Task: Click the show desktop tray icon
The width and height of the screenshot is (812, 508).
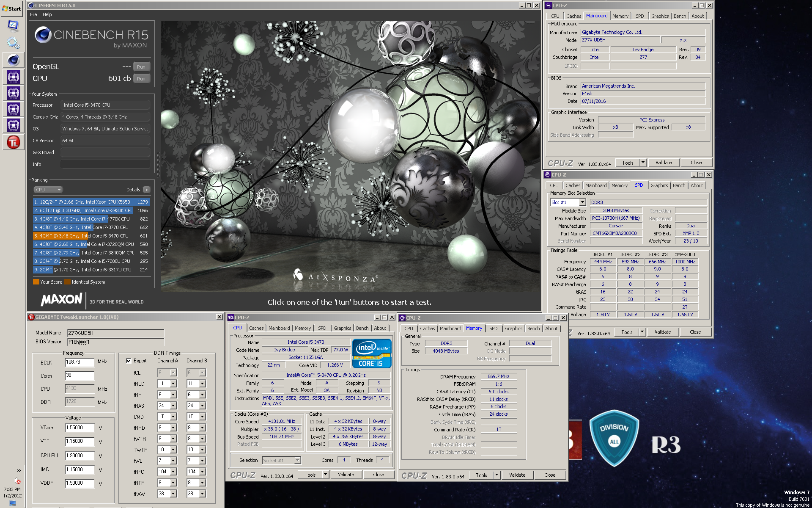Action: click(12, 503)
